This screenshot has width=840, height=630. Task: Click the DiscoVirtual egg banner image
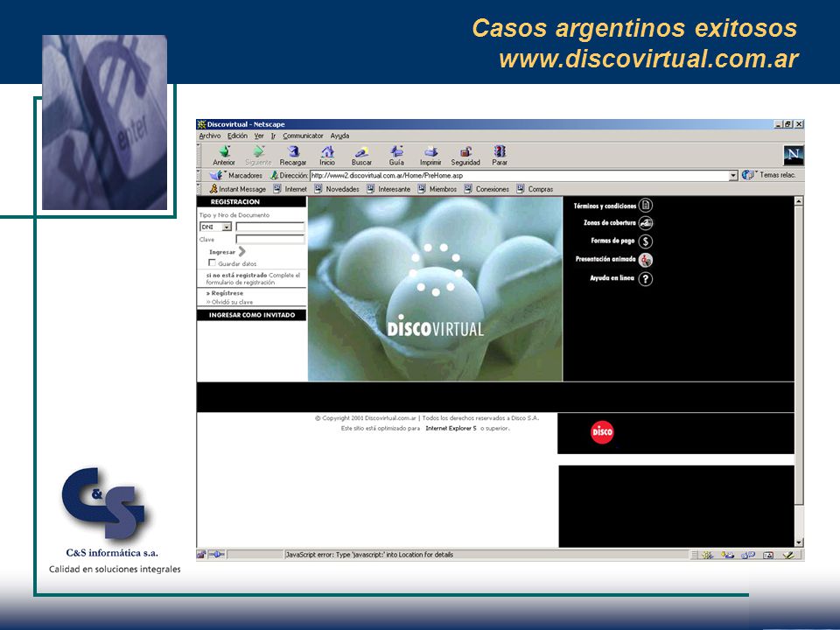[435, 290]
